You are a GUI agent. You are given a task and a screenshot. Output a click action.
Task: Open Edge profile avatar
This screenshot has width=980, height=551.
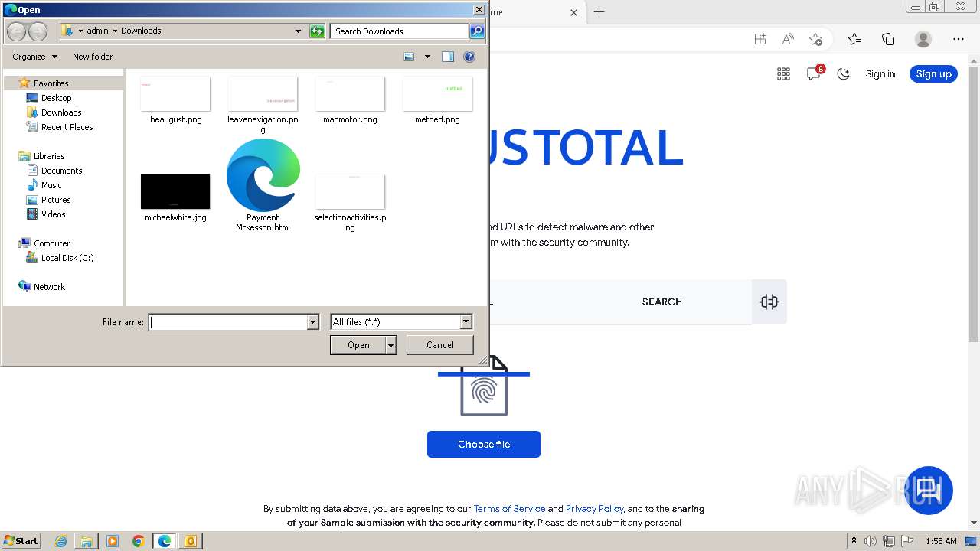pyautogui.click(x=923, y=39)
